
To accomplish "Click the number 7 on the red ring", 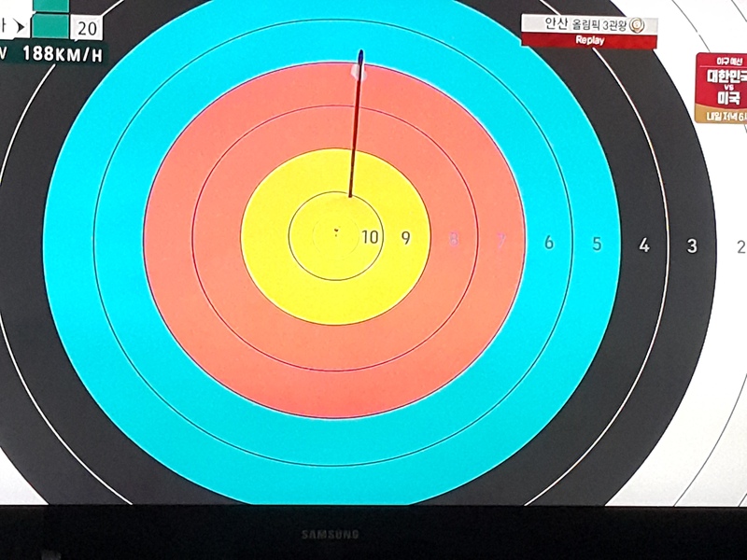I will 501,242.
